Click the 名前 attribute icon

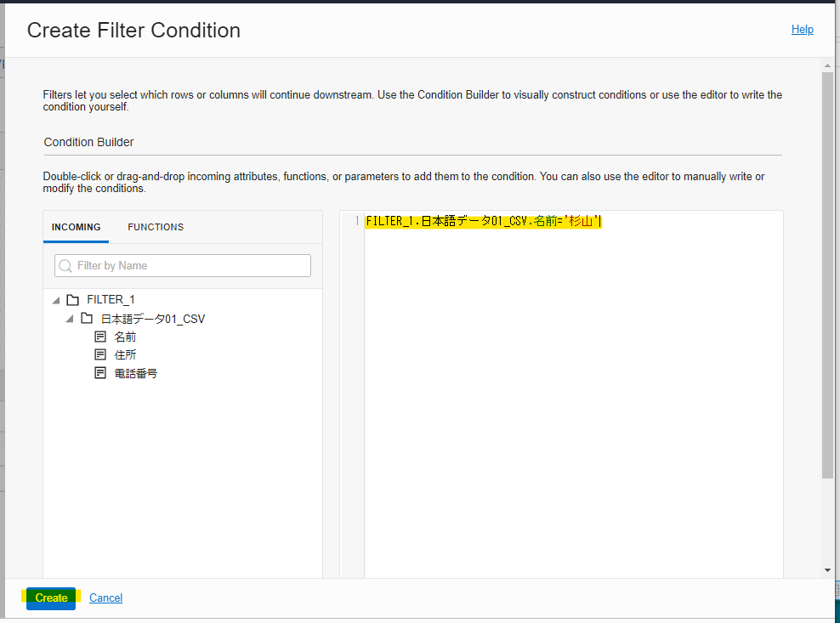coord(100,337)
